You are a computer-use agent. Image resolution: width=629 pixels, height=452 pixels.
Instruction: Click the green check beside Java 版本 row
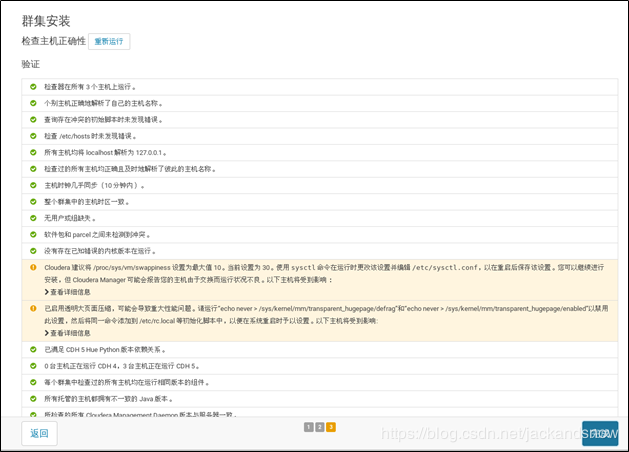pyautogui.click(x=33, y=399)
